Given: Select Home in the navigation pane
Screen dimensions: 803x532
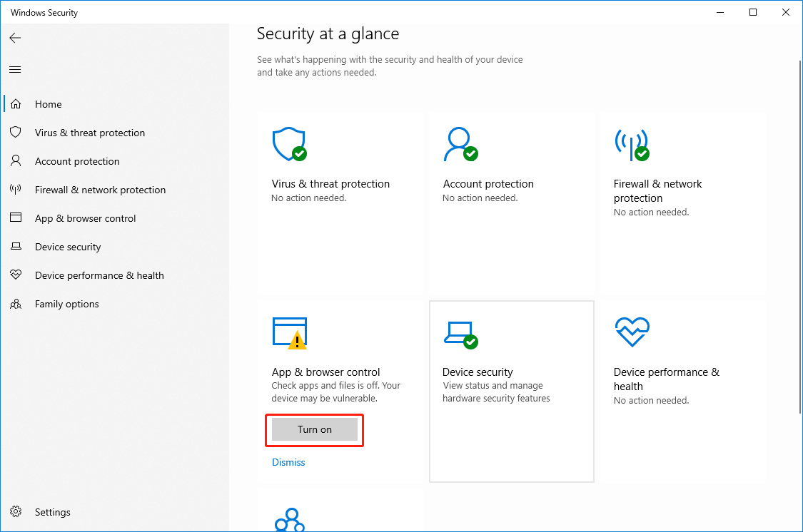Looking at the screenshot, I should coord(115,104).
